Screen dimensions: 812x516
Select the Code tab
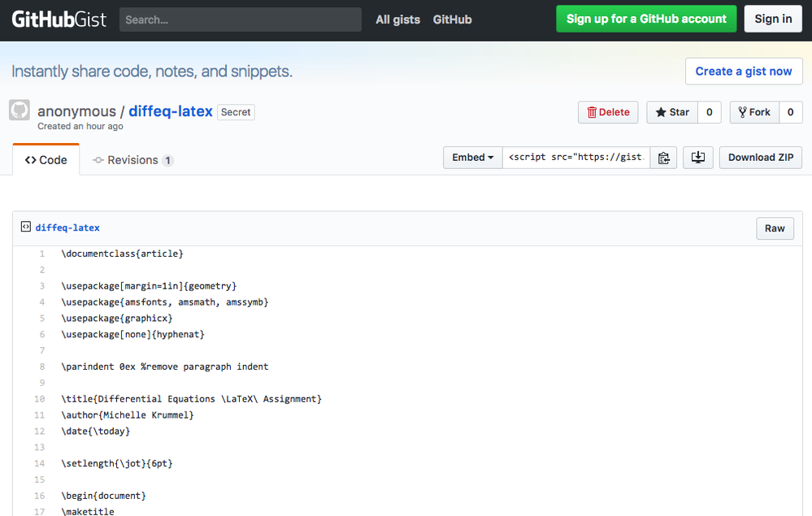click(46, 160)
